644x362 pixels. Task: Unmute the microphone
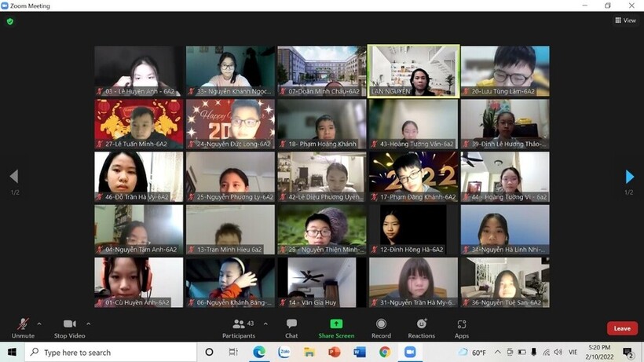[x=23, y=324]
